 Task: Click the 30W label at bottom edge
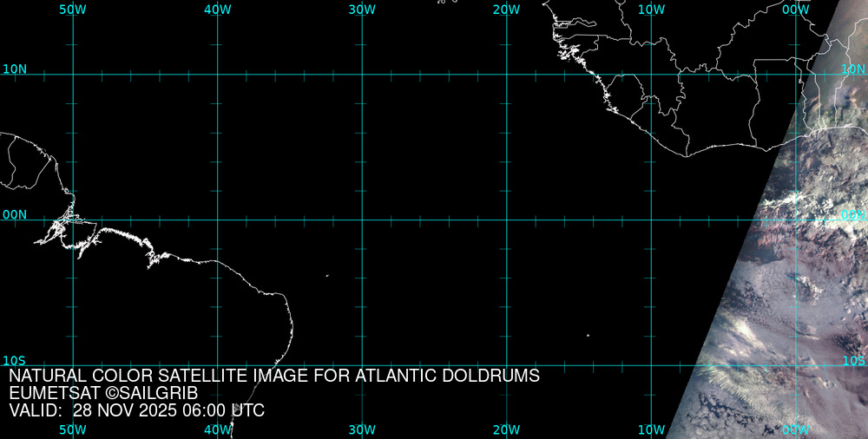[362, 429]
